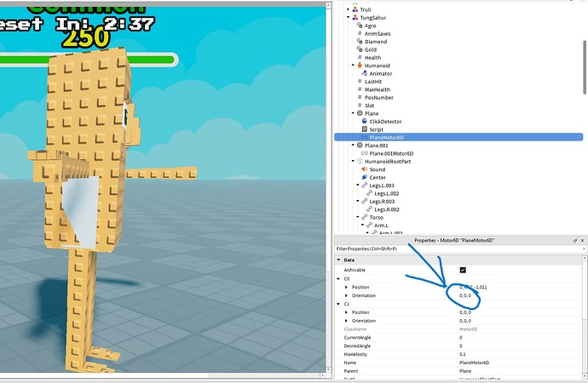Select the LastHit row in Explorer
Image resolution: width=588 pixels, height=383 pixels.
click(458, 81)
